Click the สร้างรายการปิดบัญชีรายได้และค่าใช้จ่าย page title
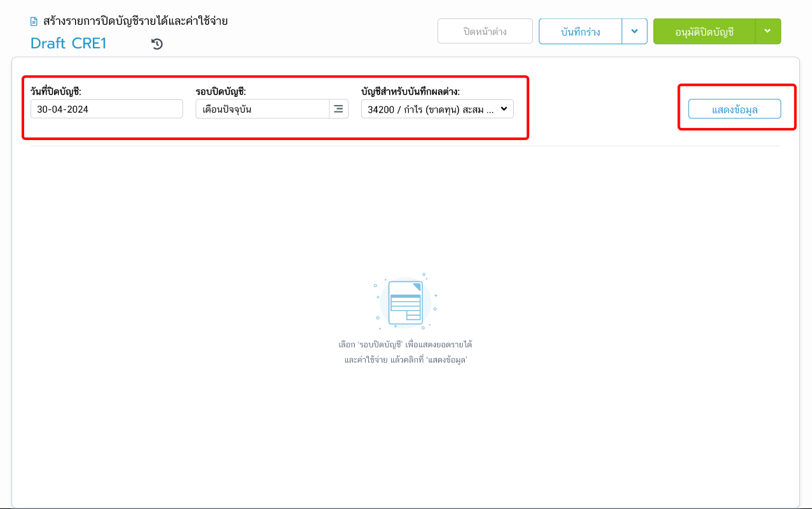Image resolution: width=812 pixels, height=509 pixels. 135,21
